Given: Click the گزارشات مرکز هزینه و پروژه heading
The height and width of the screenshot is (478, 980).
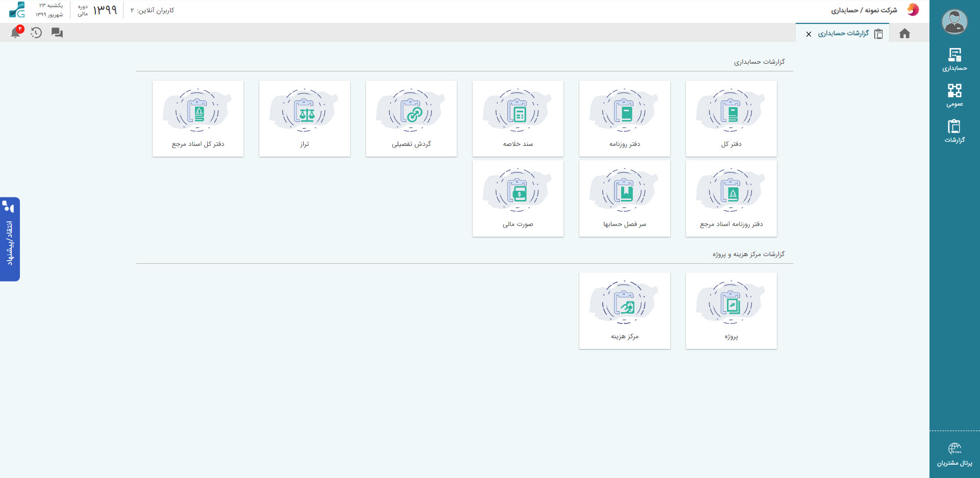Looking at the screenshot, I should pos(748,254).
